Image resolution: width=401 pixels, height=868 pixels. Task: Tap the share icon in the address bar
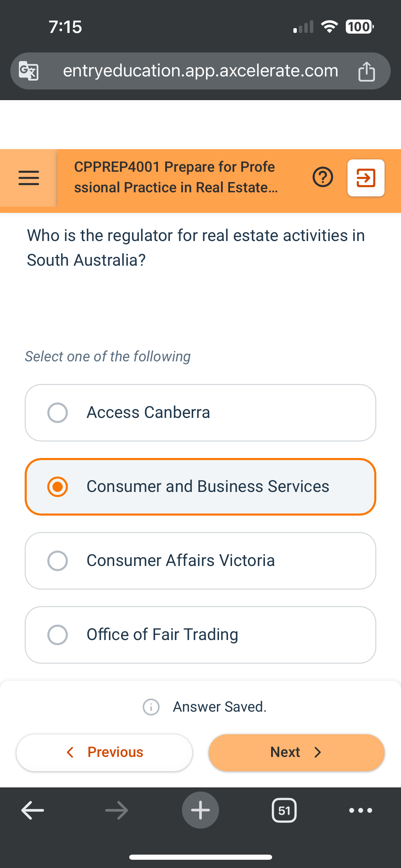[367, 71]
